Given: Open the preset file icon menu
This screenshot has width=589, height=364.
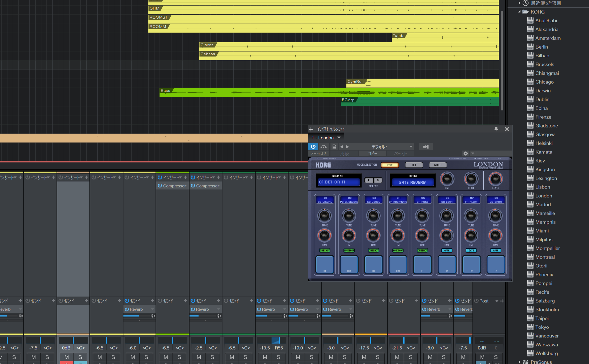Looking at the screenshot, I should (334, 147).
